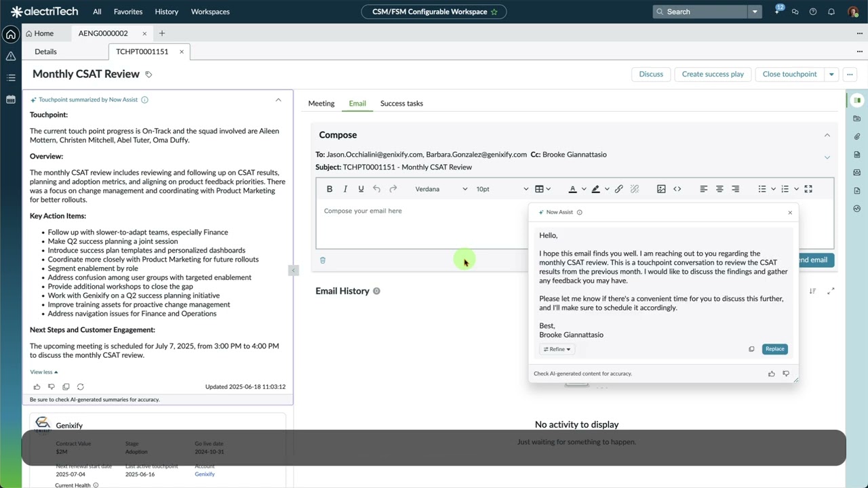
Task: Delete the email draft with the trash icon
Action: [x=323, y=260]
